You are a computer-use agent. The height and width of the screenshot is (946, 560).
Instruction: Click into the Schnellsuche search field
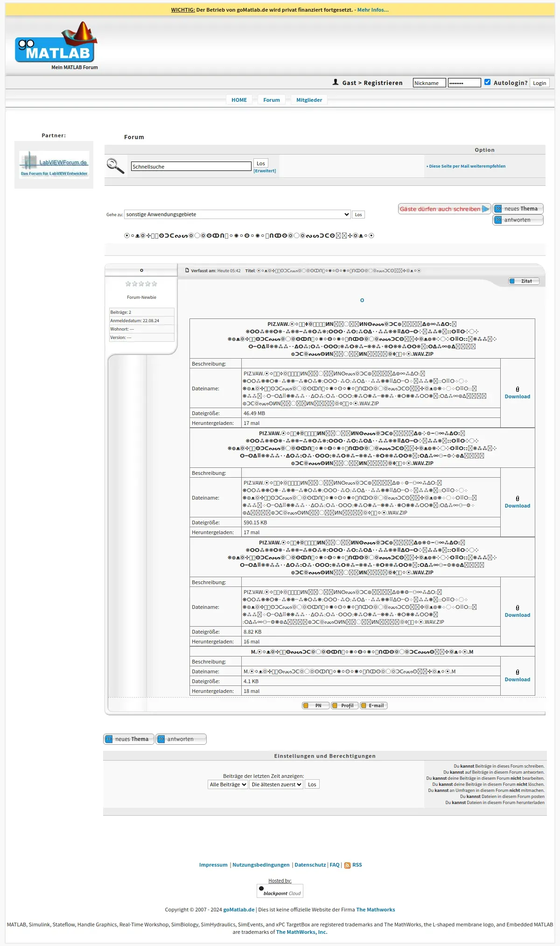[x=191, y=166]
